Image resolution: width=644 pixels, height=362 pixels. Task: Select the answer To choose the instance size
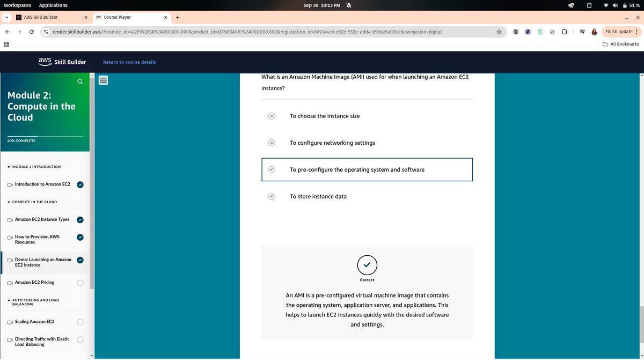point(367,116)
